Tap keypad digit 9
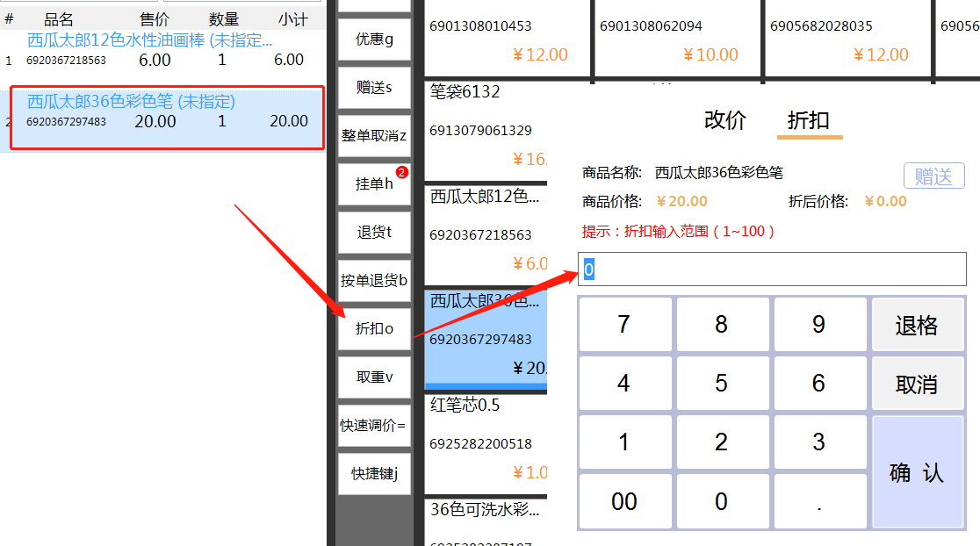 coord(820,324)
